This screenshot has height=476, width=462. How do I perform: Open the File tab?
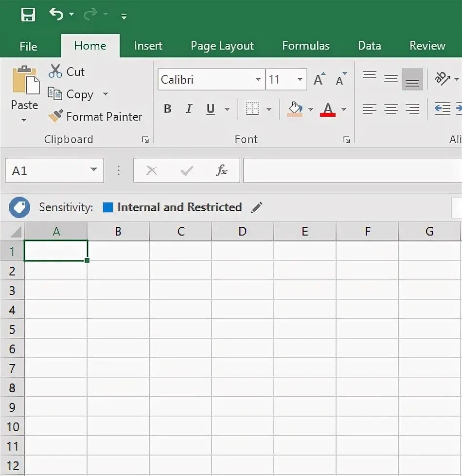pos(28,46)
